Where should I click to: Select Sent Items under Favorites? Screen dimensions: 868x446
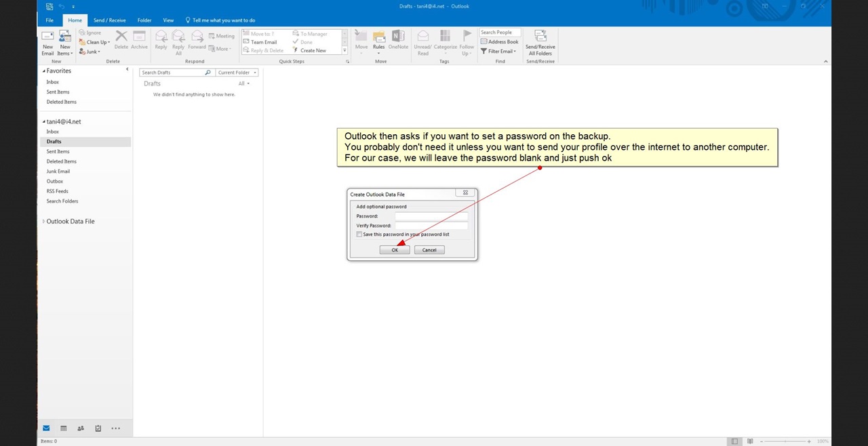coord(58,92)
